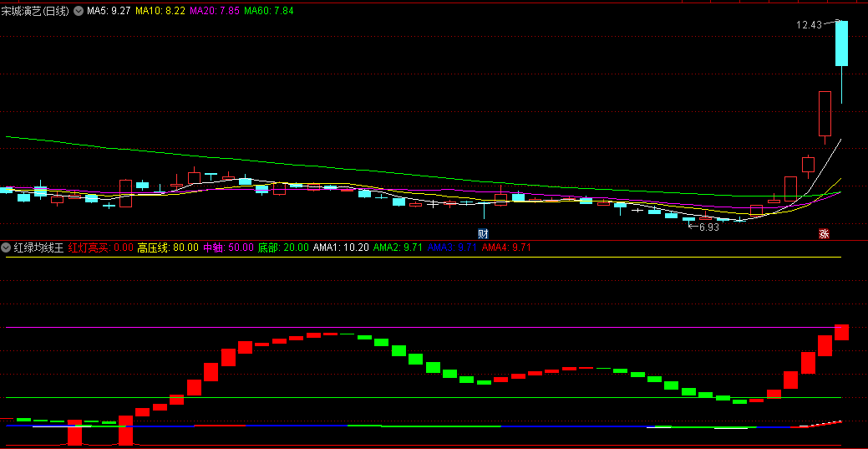868x449 pixels.
Task: Click the 红灯亮买: 0.00 value
Action: (x=100, y=247)
